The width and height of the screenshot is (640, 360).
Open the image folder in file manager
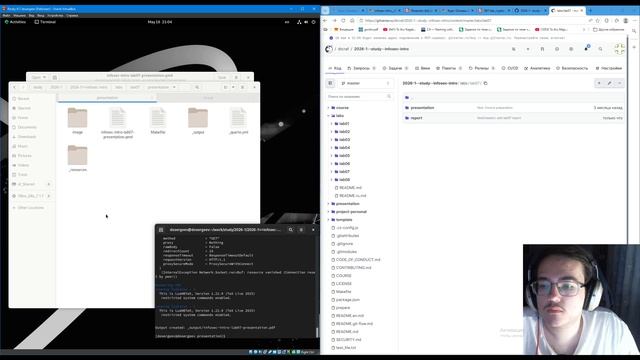click(77, 118)
